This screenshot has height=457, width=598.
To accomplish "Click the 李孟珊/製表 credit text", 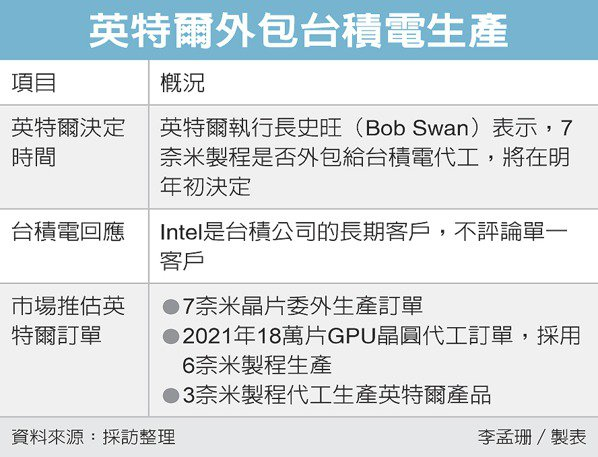I will click(532, 437).
